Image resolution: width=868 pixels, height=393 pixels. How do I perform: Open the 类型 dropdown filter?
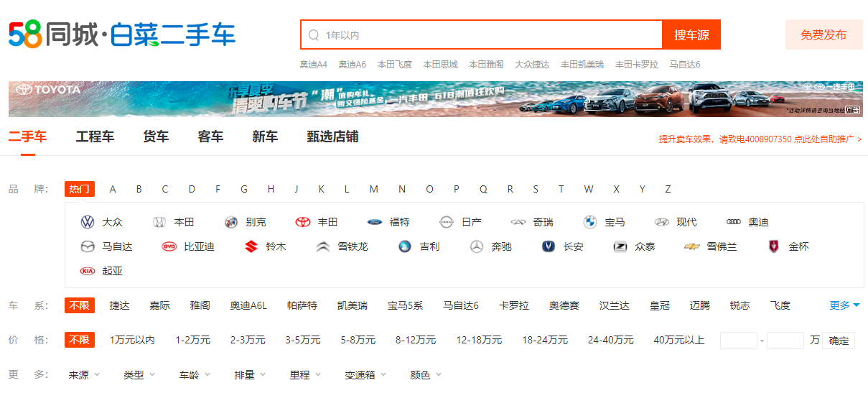[x=139, y=374]
